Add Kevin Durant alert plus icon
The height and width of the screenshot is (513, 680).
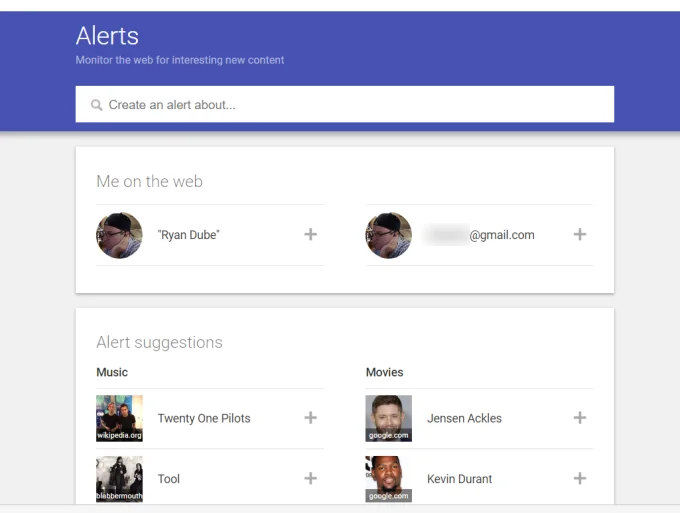point(579,479)
